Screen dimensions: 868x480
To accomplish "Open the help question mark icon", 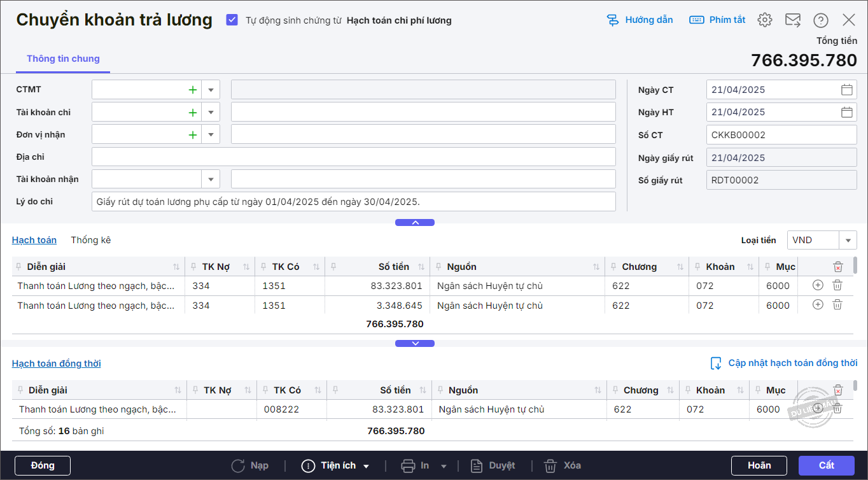I will coord(820,20).
